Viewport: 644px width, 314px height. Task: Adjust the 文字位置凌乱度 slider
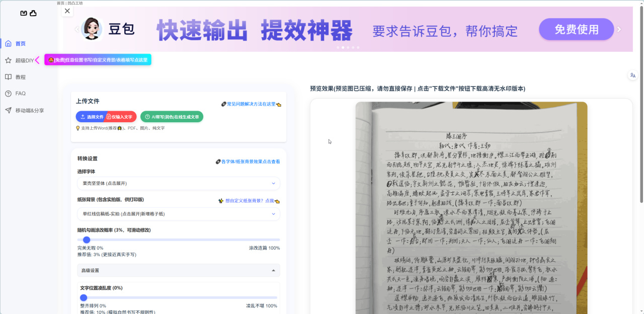179,297
